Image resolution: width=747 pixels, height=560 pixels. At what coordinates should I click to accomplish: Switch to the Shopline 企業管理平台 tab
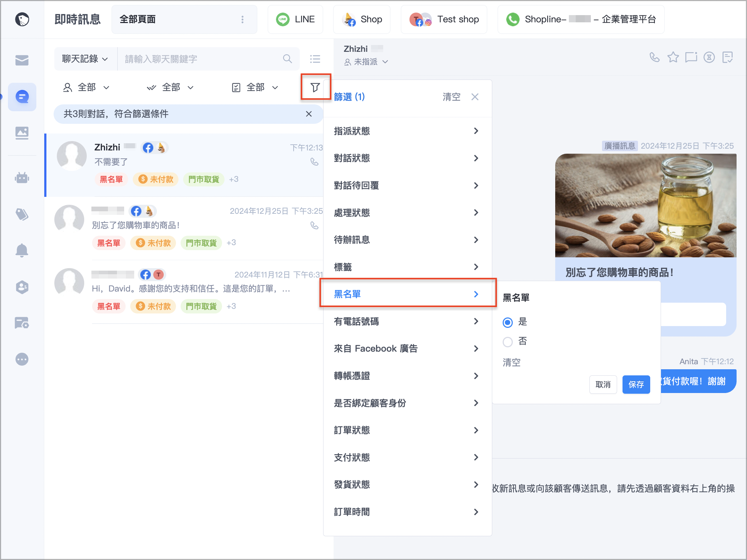581,19
